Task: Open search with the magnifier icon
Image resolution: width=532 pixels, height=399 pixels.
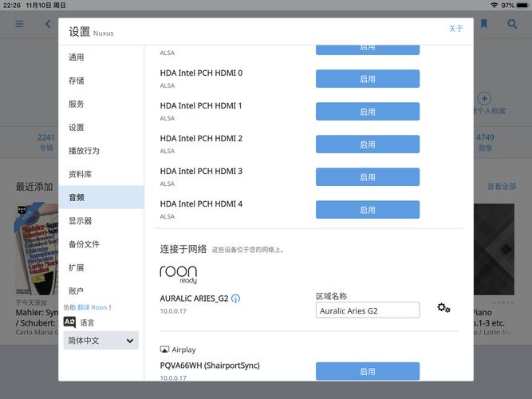Action: click(512, 24)
